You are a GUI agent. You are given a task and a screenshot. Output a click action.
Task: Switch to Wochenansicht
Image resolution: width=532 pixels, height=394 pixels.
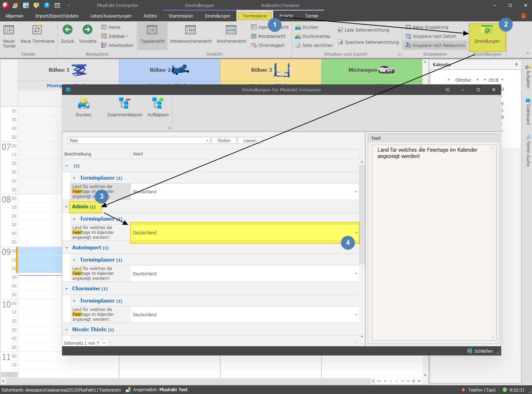tap(232, 34)
